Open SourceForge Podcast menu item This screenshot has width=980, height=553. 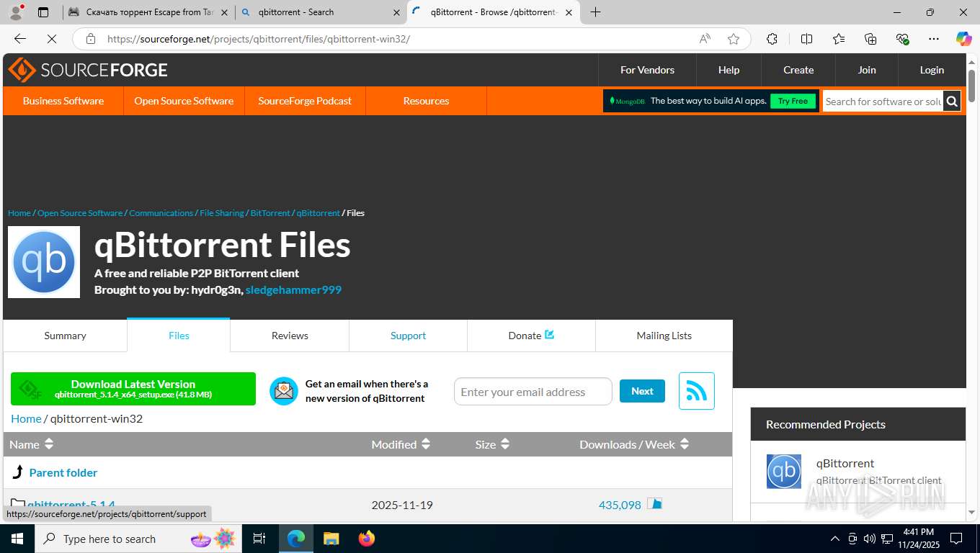click(305, 101)
